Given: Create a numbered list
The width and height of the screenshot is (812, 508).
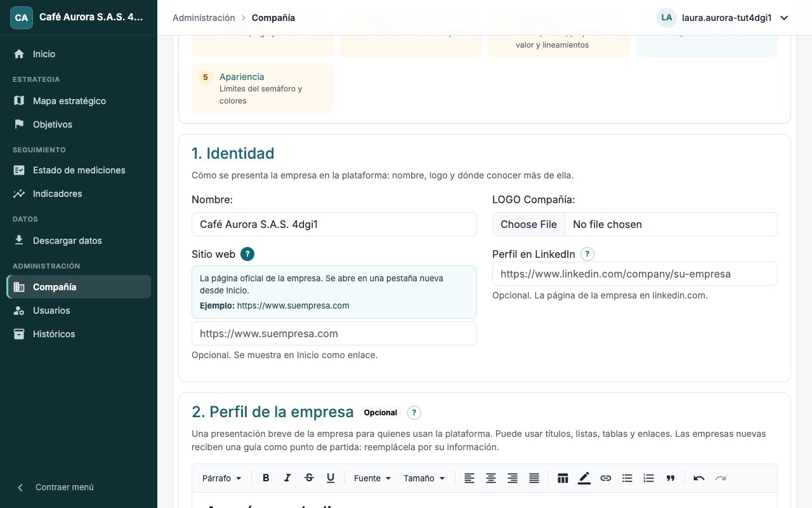Looking at the screenshot, I should 649,478.
